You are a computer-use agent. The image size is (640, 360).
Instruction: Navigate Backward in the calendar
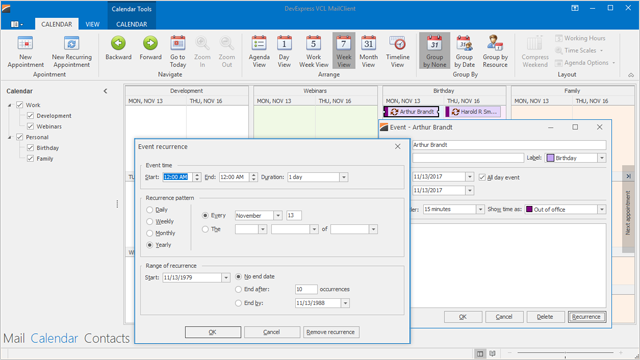tap(118, 48)
